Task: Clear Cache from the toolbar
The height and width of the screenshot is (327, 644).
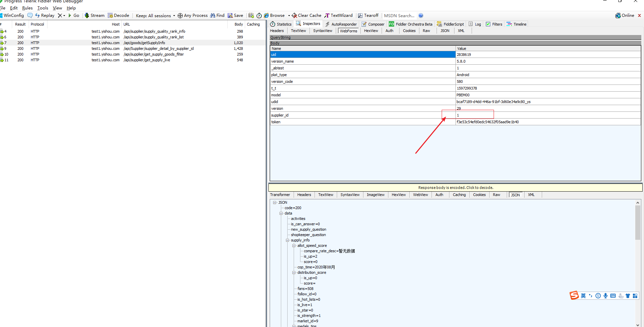Action: click(306, 15)
